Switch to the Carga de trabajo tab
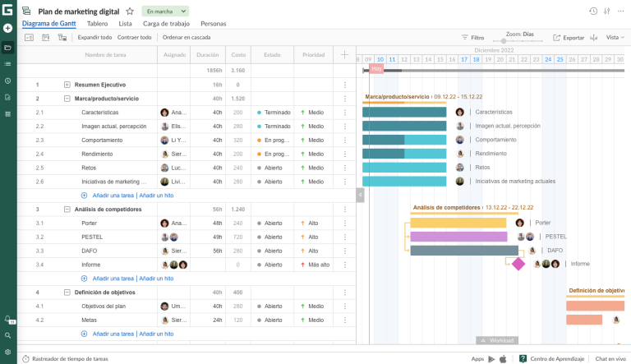The height and width of the screenshot is (364, 631). point(166,24)
